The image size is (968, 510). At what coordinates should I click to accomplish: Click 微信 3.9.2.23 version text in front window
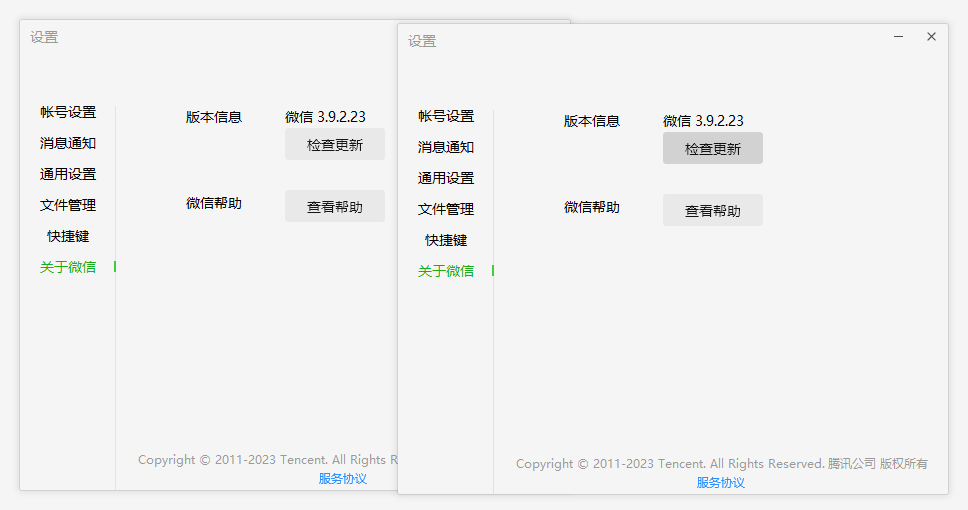tap(703, 120)
